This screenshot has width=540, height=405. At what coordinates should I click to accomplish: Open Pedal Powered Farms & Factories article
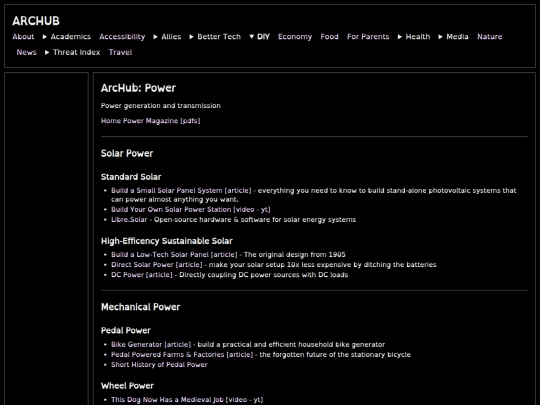pyautogui.click(x=182, y=355)
